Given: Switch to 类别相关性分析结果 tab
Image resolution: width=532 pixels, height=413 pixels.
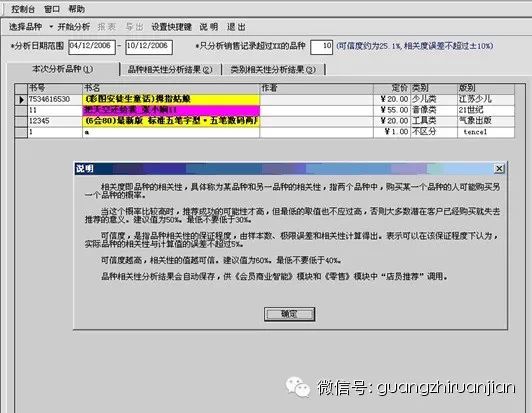Looking at the screenshot, I should pos(273,70).
